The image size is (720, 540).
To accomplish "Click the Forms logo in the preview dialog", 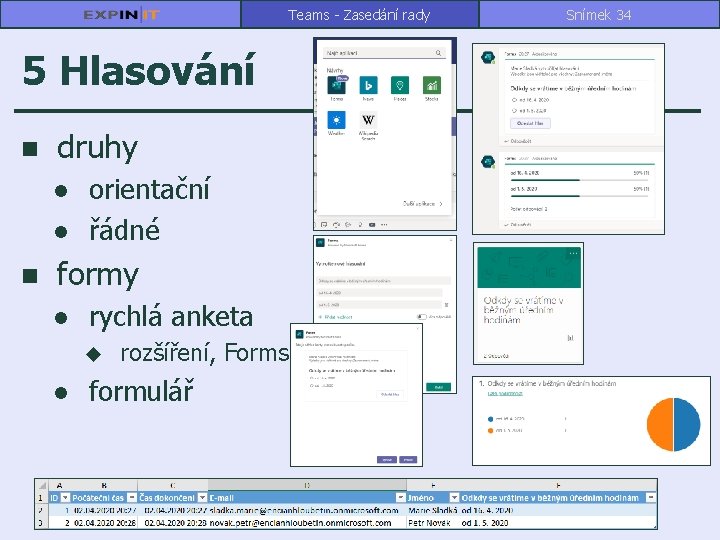I will coord(300,334).
